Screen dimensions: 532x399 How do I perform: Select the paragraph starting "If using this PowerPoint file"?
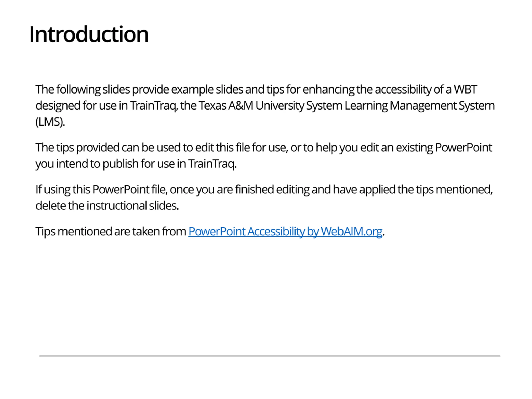[264, 197]
